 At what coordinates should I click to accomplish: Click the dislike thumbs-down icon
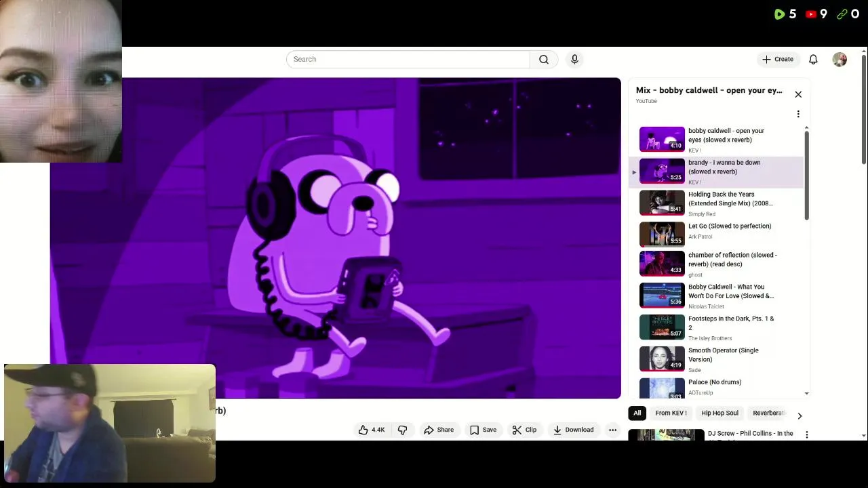coord(402,430)
